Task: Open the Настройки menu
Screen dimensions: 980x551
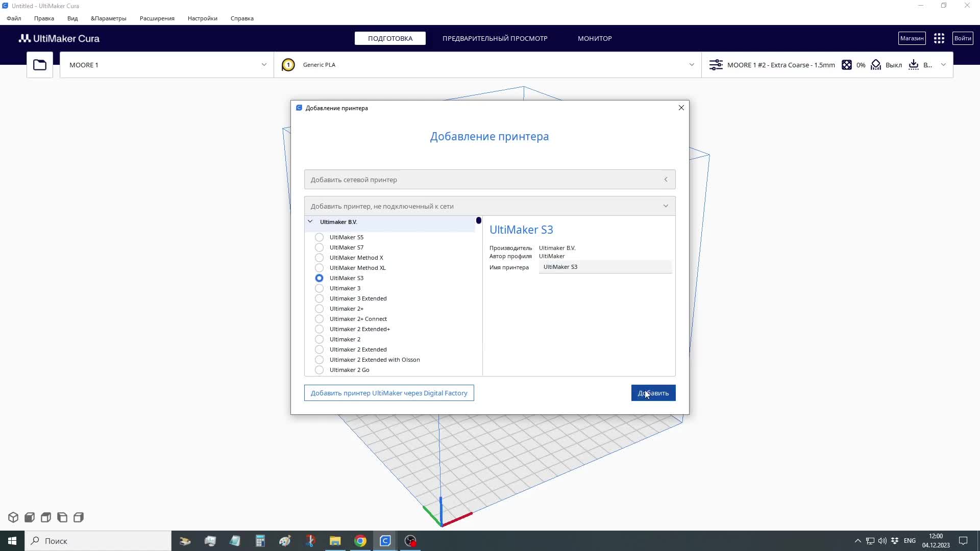Action: coord(203,18)
